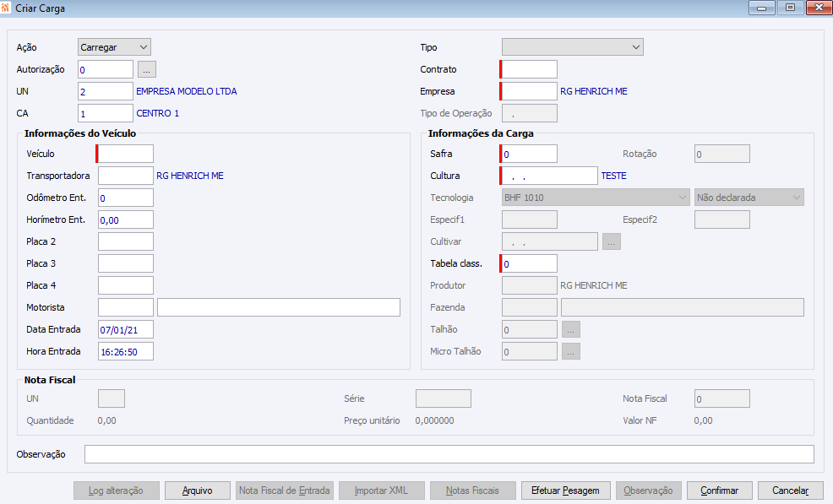Open the Ação dropdown showing Carregar
The width and height of the screenshot is (833, 504).
coord(114,47)
